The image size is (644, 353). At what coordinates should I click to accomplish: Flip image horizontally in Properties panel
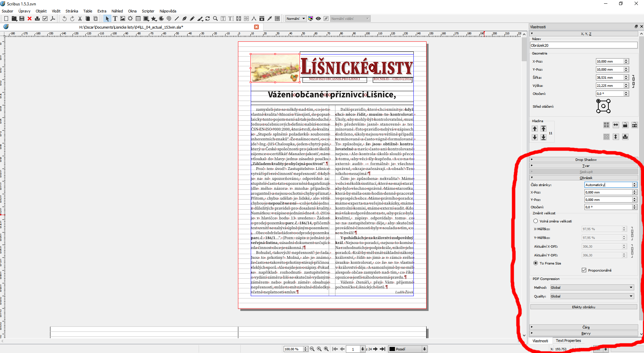pyautogui.click(x=616, y=125)
